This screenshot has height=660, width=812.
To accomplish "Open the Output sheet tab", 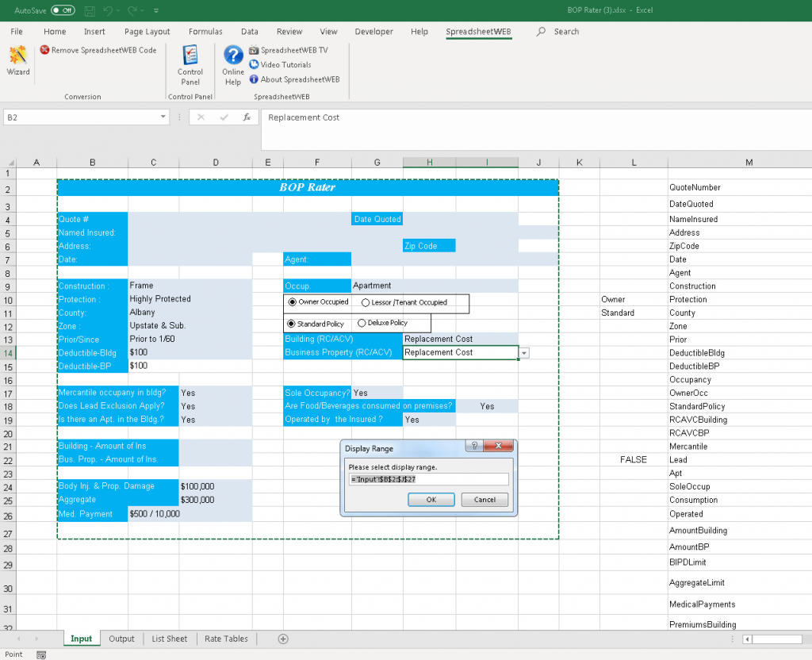I will click(121, 639).
